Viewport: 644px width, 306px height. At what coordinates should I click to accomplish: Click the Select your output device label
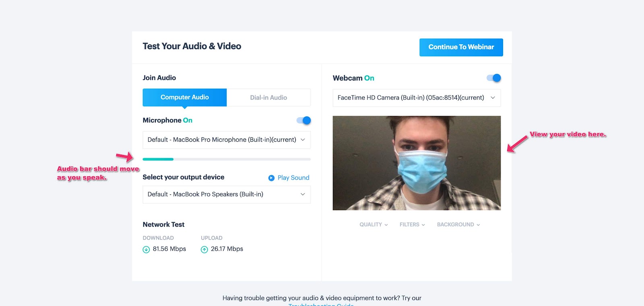click(x=184, y=177)
